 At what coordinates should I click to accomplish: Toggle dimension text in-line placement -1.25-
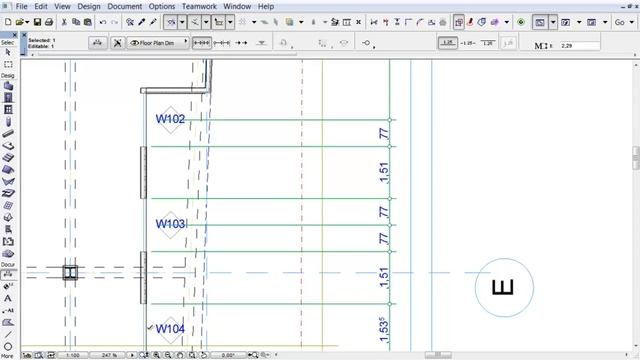(x=468, y=42)
